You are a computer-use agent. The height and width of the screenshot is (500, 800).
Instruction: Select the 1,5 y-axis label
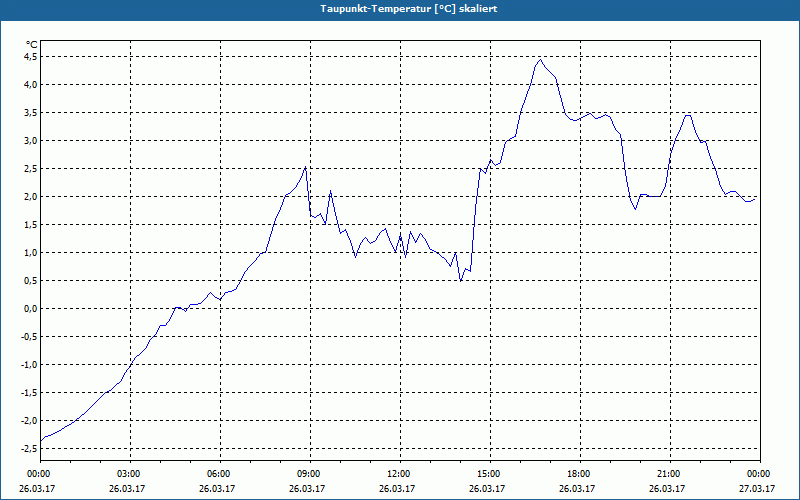[x=30, y=225]
